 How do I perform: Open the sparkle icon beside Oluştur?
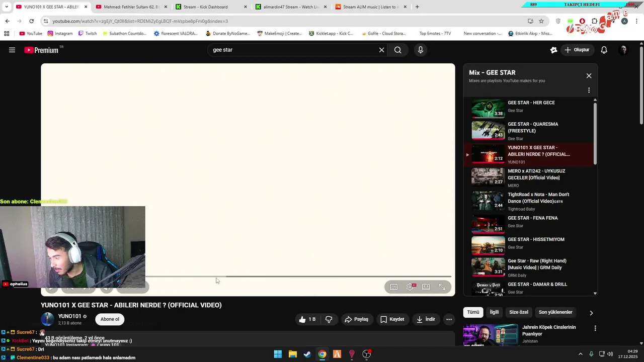(554, 50)
